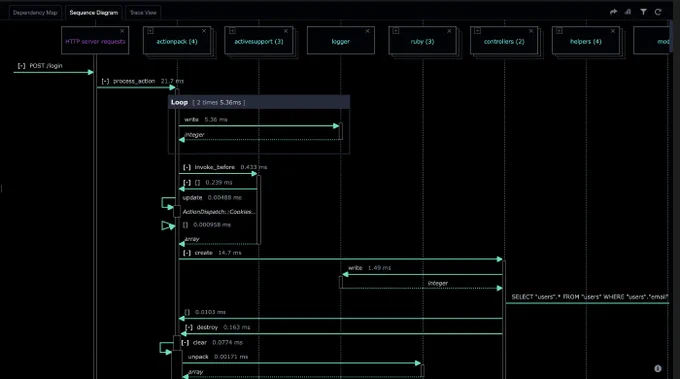The width and height of the screenshot is (680, 379).
Task: Close the actionpack (4) actor box
Action: [x=204, y=31]
